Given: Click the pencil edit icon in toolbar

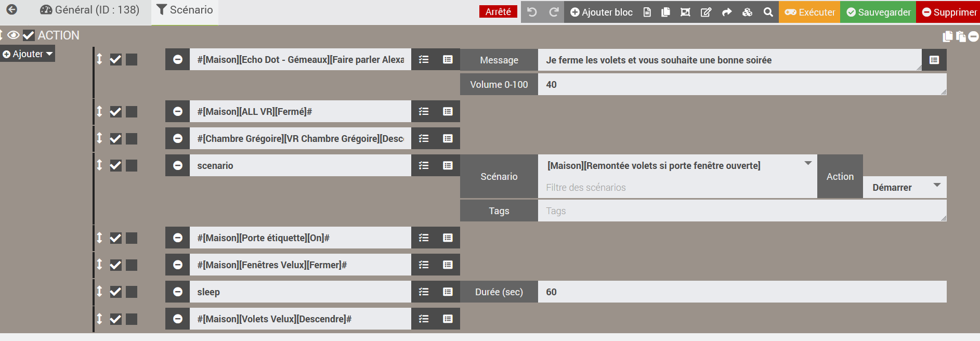Looking at the screenshot, I should (x=705, y=12).
